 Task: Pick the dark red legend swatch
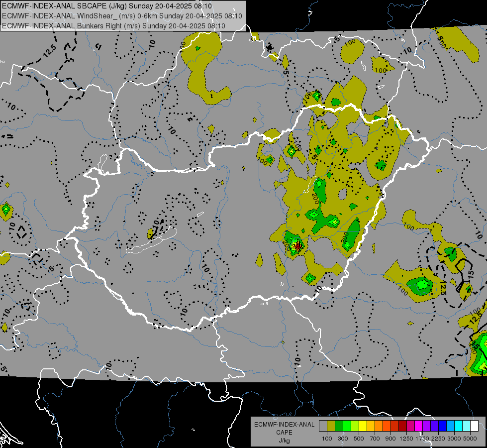402,426
